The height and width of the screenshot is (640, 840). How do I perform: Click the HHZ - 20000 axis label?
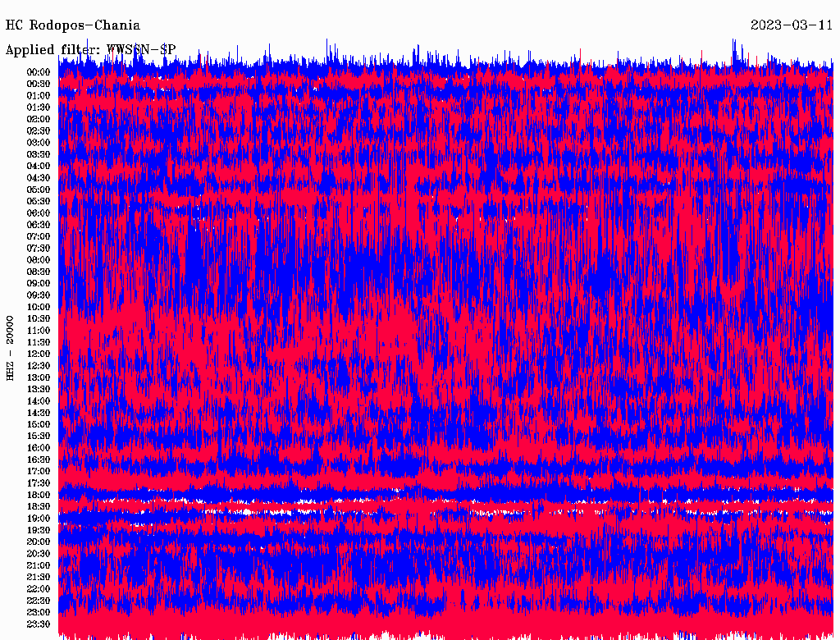[11, 347]
